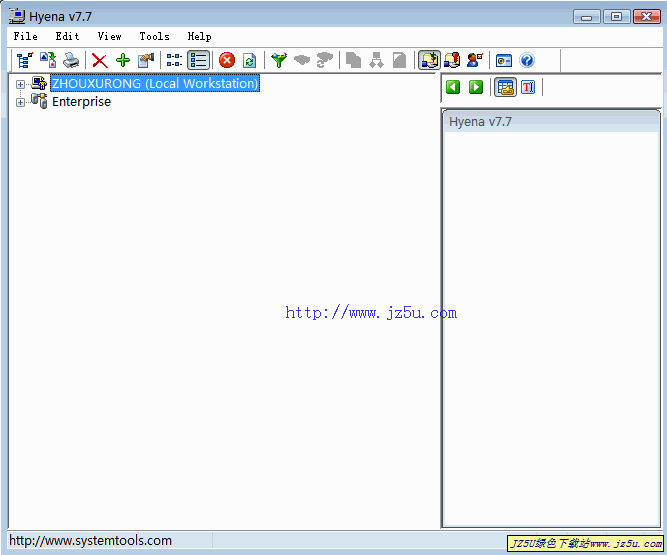Maximize the Hyena window
The height and width of the screenshot is (555, 667).
[x=616, y=17]
